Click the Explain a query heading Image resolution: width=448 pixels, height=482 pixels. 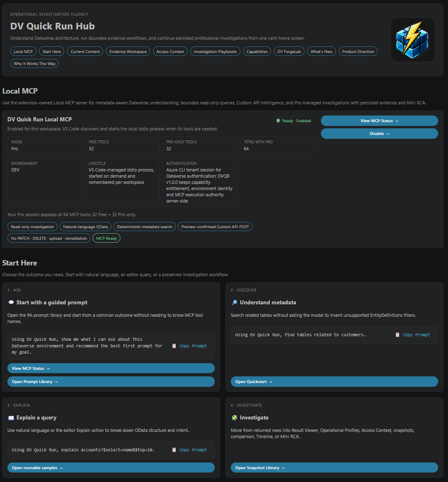point(36,418)
